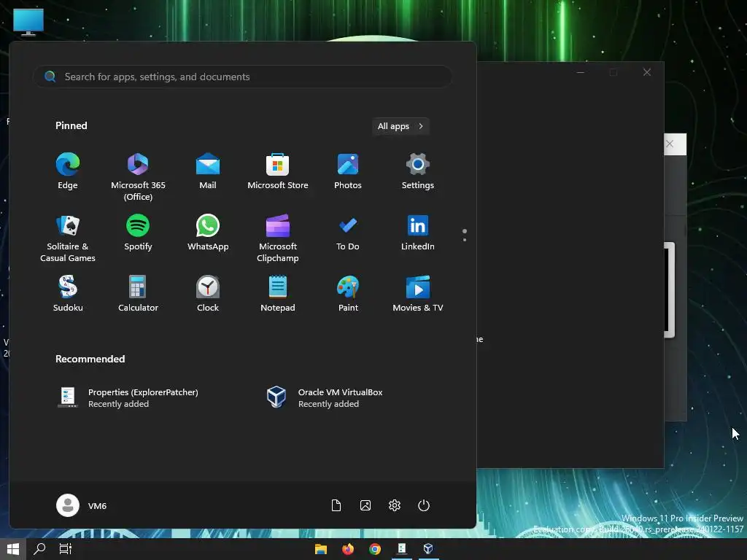The height and width of the screenshot is (560, 747).
Task: Click the Windows Start button on taskbar
Action: point(13,549)
